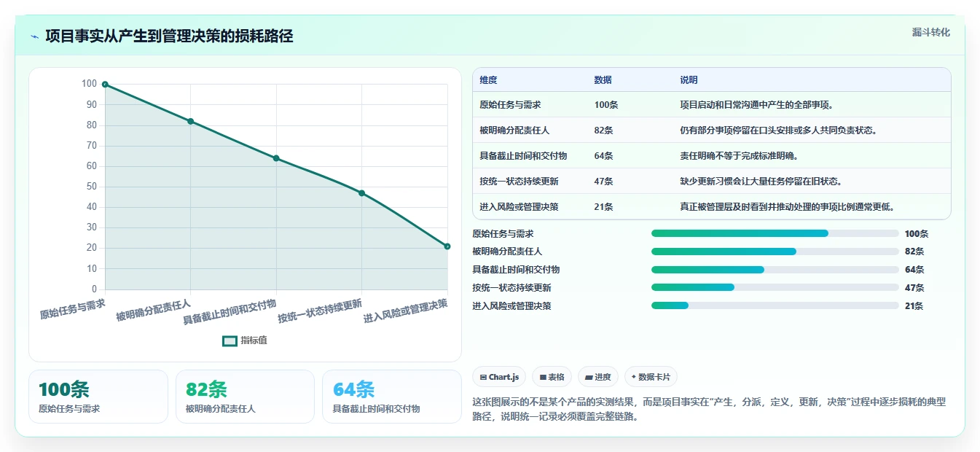The width and height of the screenshot is (980, 452).
Task: Click table cell 进入风险或管理决策
Action: [x=519, y=207]
